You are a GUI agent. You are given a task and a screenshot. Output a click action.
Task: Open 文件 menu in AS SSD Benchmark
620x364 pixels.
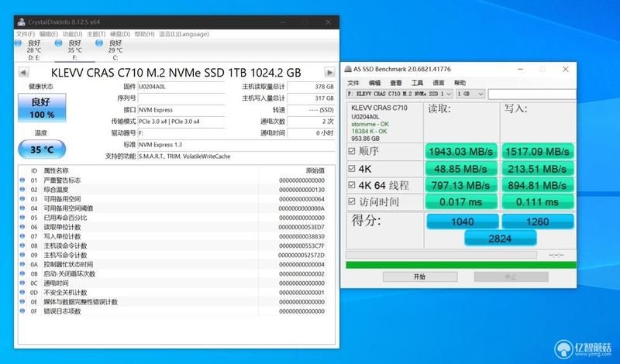(x=353, y=83)
